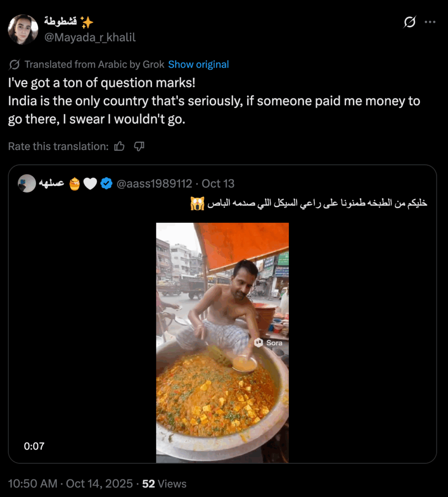Click the blue verified badge
The image size is (448, 497).
(x=107, y=183)
